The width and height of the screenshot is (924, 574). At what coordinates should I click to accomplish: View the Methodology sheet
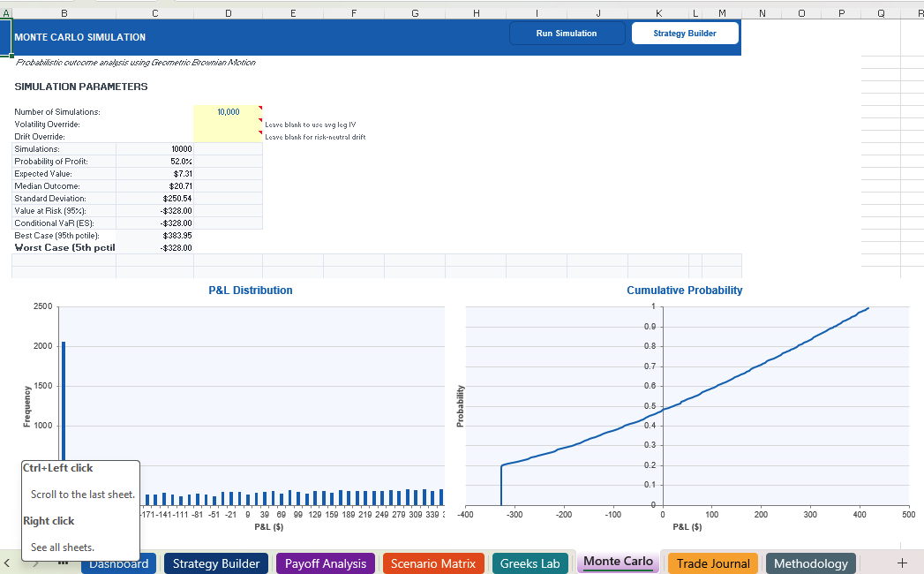pyautogui.click(x=810, y=563)
